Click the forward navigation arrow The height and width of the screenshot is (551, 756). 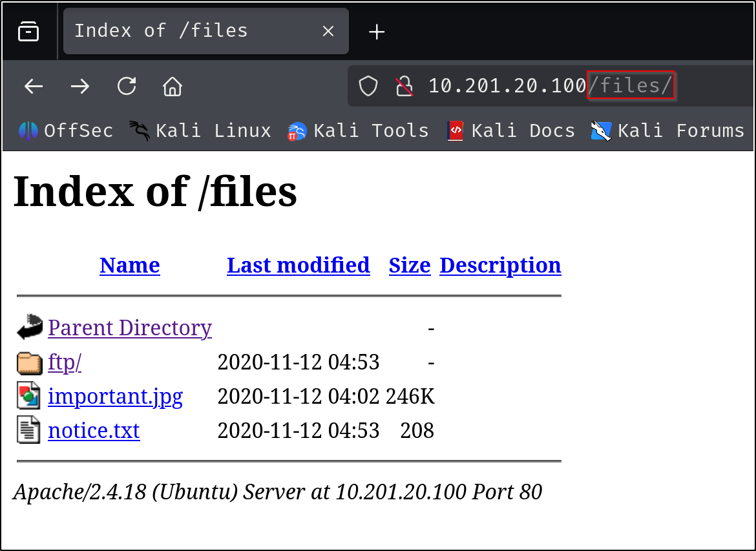tap(80, 86)
